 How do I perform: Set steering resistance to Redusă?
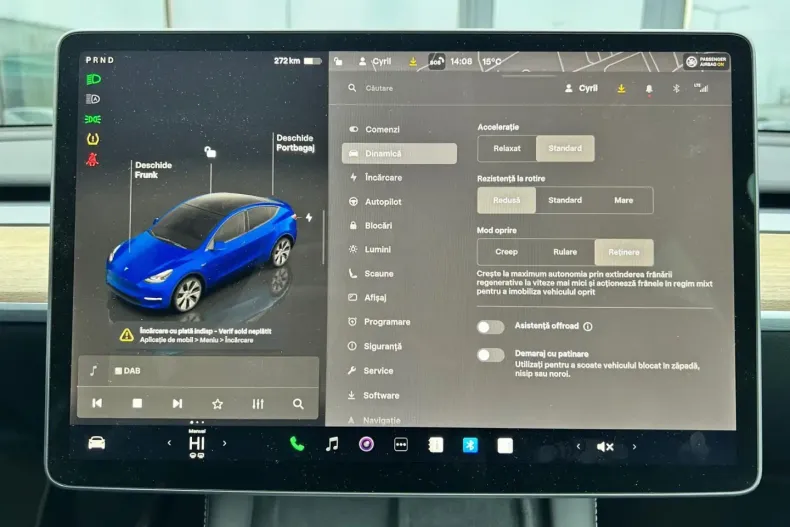point(506,200)
